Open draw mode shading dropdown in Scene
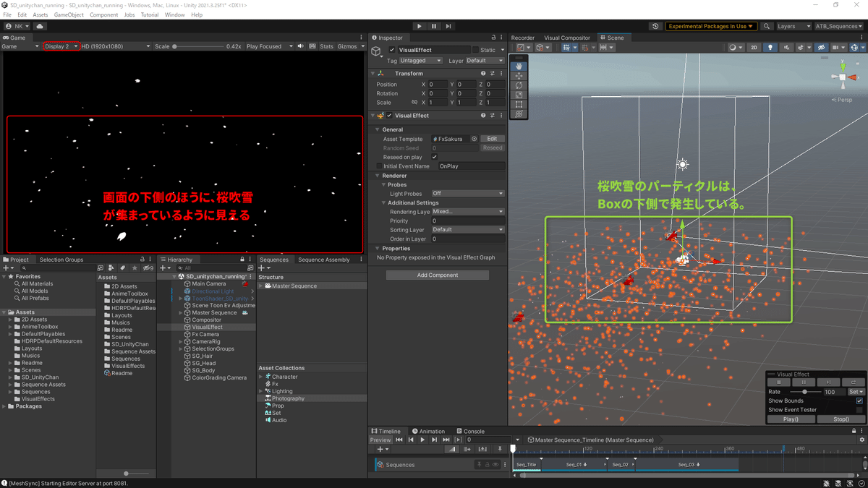This screenshot has height=488, width=868. 736,47
